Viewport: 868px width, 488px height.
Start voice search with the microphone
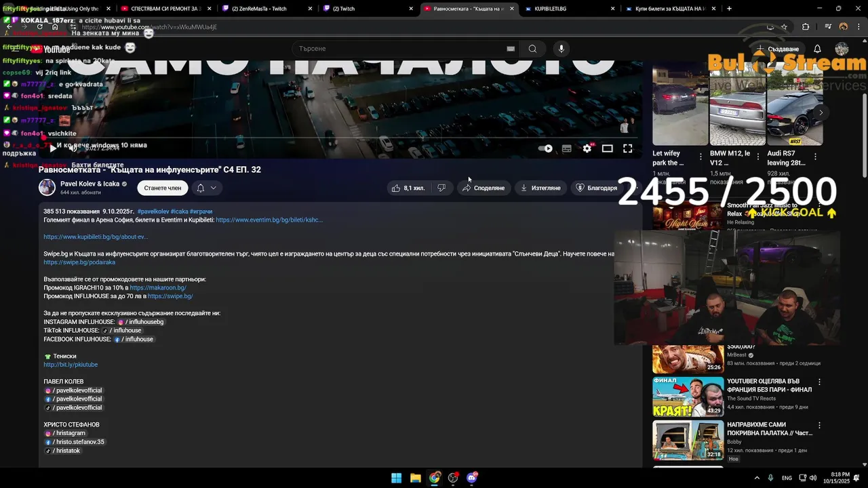click(561, 49)
